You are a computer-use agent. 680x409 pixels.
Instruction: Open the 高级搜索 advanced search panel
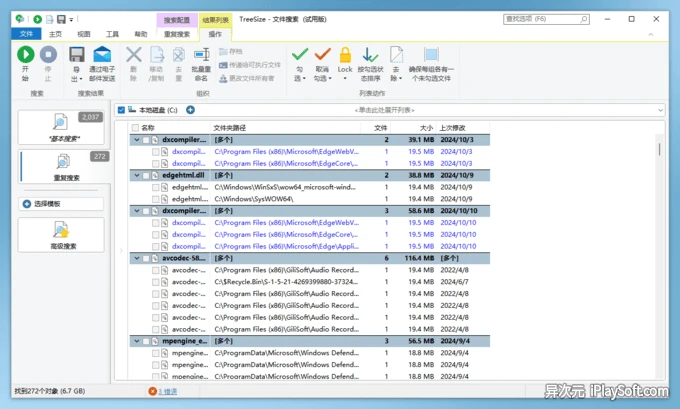(x=61, y=235)
